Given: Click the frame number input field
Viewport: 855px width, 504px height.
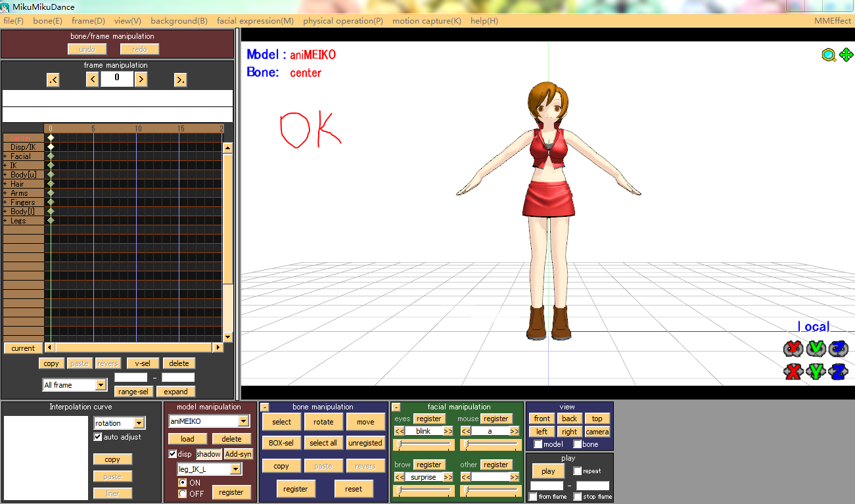Looking at the screenshot, I should pos(117,79).
